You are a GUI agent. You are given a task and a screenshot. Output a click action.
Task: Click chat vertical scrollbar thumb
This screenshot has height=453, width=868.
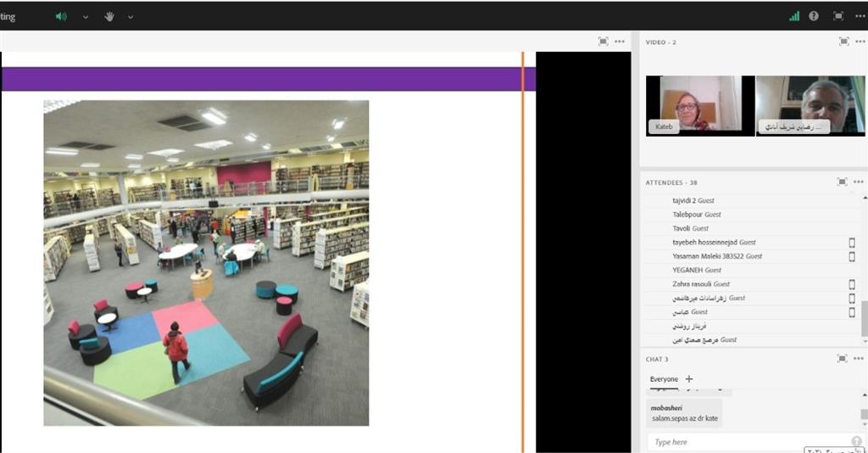click(864, 414)
